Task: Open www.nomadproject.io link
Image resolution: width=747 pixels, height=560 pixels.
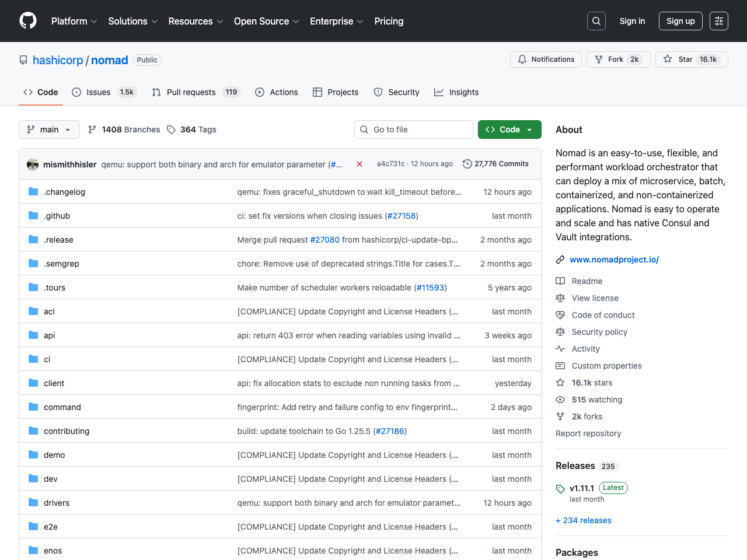Action: (x=614, y=260)
